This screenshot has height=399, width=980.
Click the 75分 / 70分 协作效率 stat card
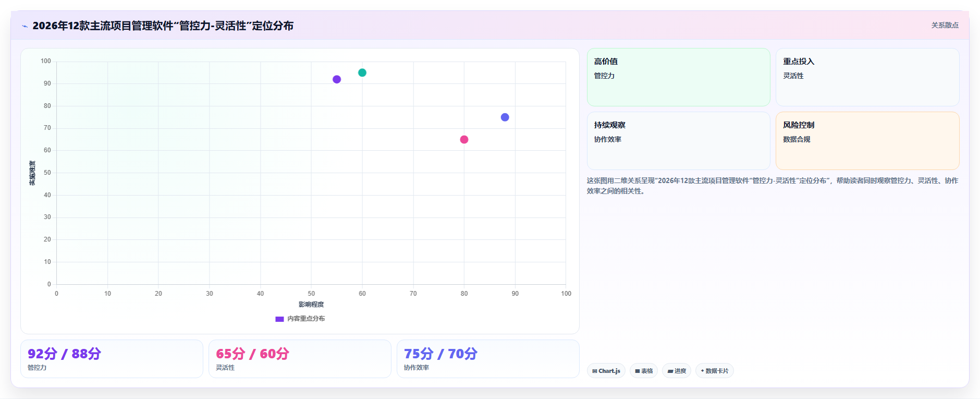pos(488,359)
